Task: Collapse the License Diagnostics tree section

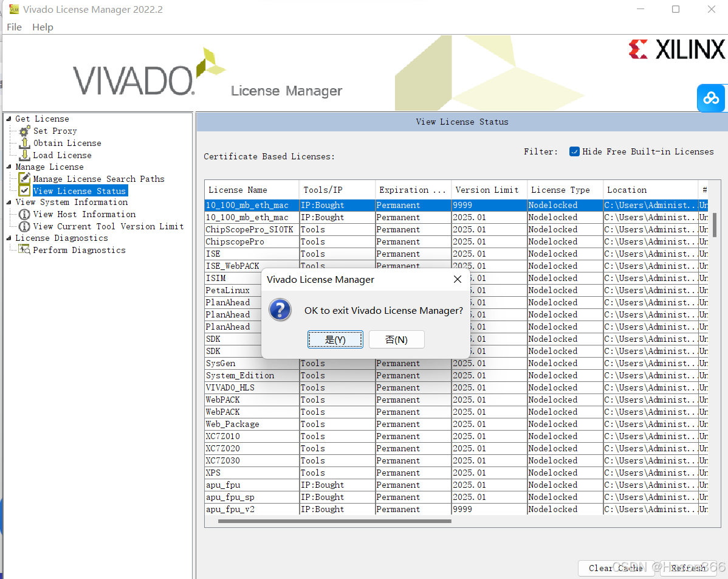Action: pyautogui.click(x=9, y=238)
